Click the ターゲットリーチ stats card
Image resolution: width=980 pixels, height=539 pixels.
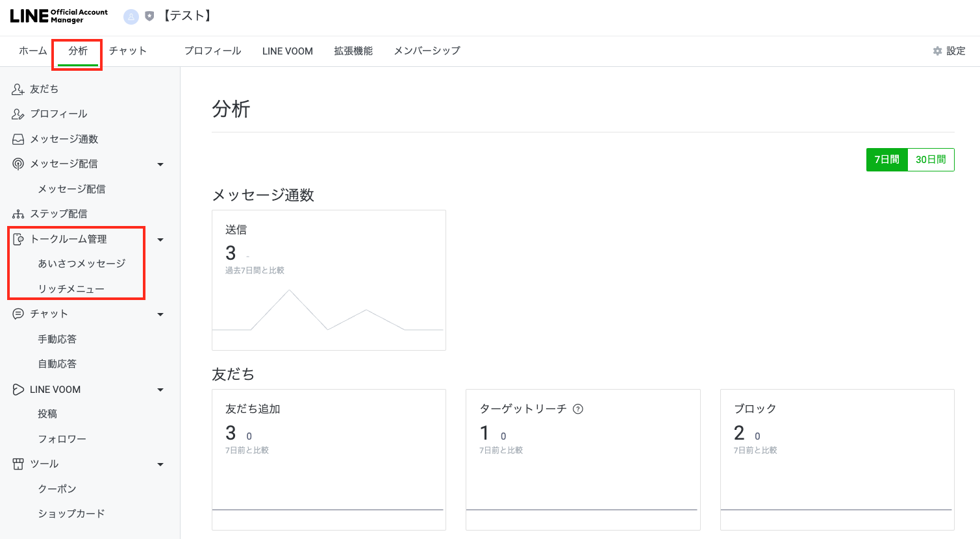click(583, 460)
